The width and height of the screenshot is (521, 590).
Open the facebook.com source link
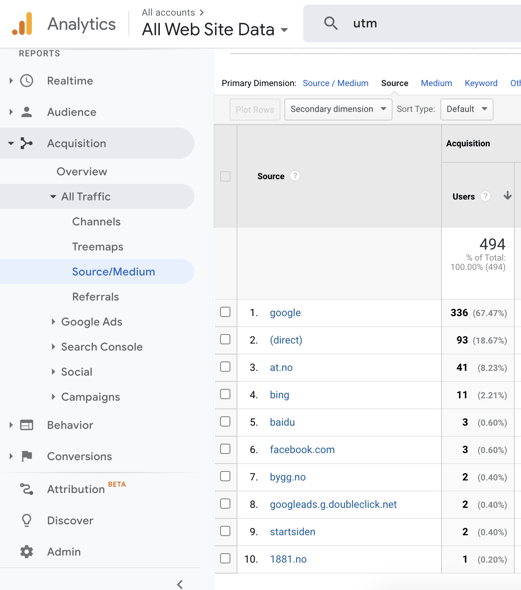302,449
